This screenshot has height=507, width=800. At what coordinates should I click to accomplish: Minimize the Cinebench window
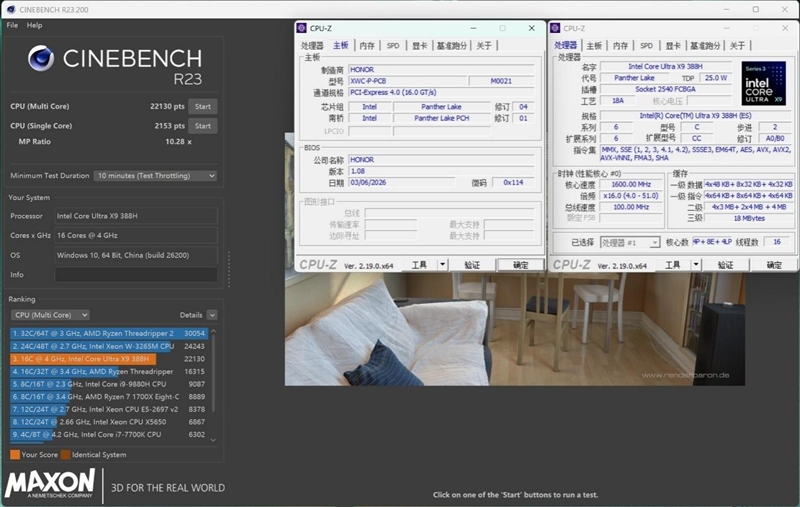click(727, 9)
